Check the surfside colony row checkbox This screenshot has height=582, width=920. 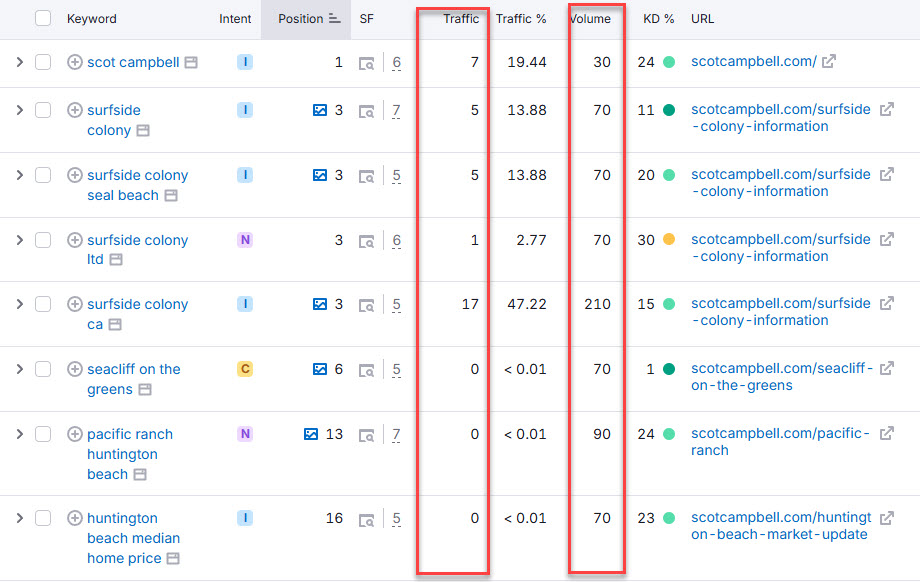(43, 110)
